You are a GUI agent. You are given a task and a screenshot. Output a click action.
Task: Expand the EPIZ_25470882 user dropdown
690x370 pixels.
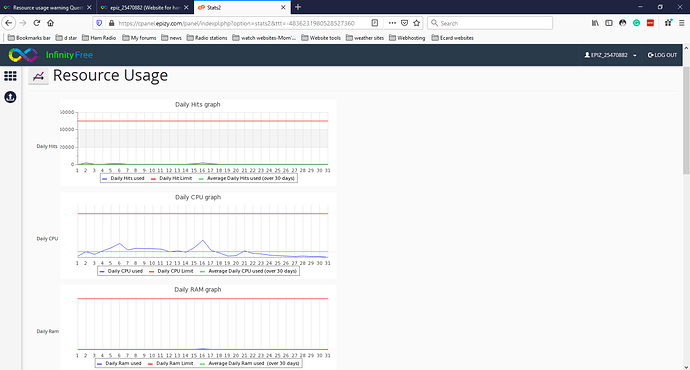pyautogui.click(x=610, y=55)
